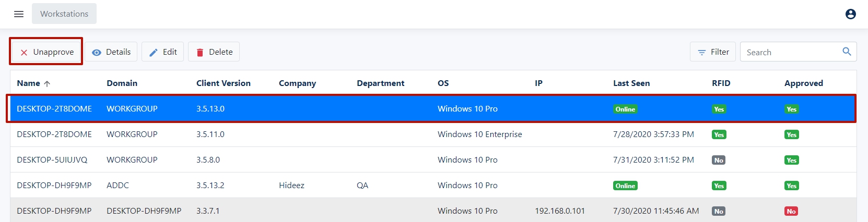Toggle the Name column sort arrow
Screen dimensions: 868x222
coord(47,83)
